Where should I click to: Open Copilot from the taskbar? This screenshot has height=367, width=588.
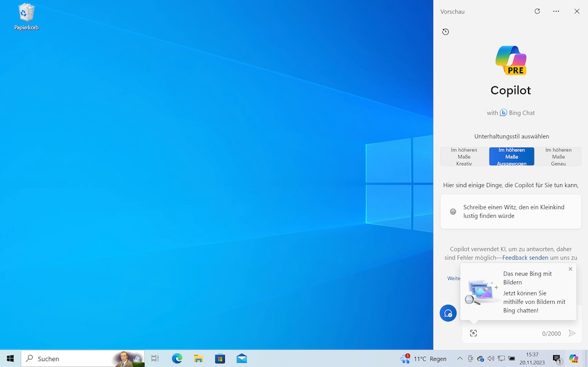(x=573, y=359)
